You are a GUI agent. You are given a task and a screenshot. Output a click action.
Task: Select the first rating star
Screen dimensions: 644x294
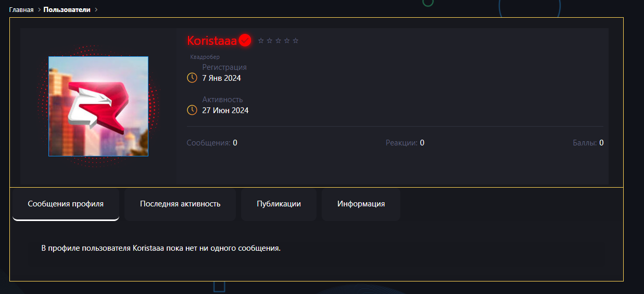[x=261, y=41]
